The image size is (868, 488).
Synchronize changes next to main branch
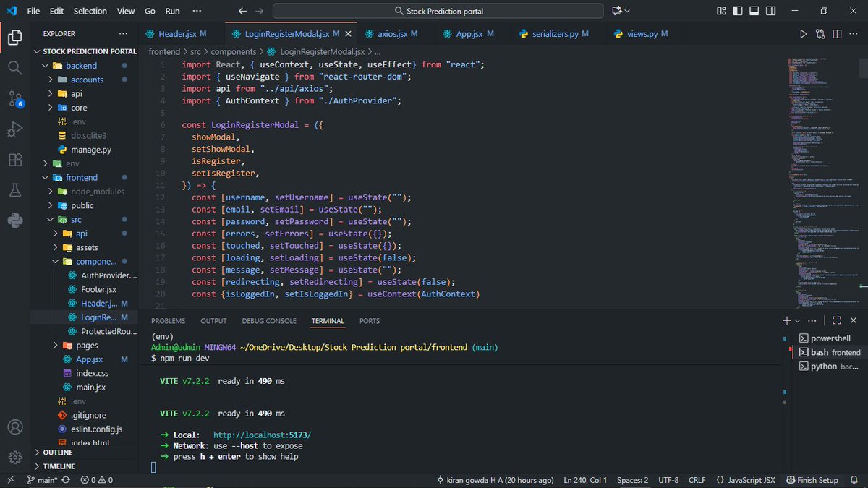click(x=67, y=480)
